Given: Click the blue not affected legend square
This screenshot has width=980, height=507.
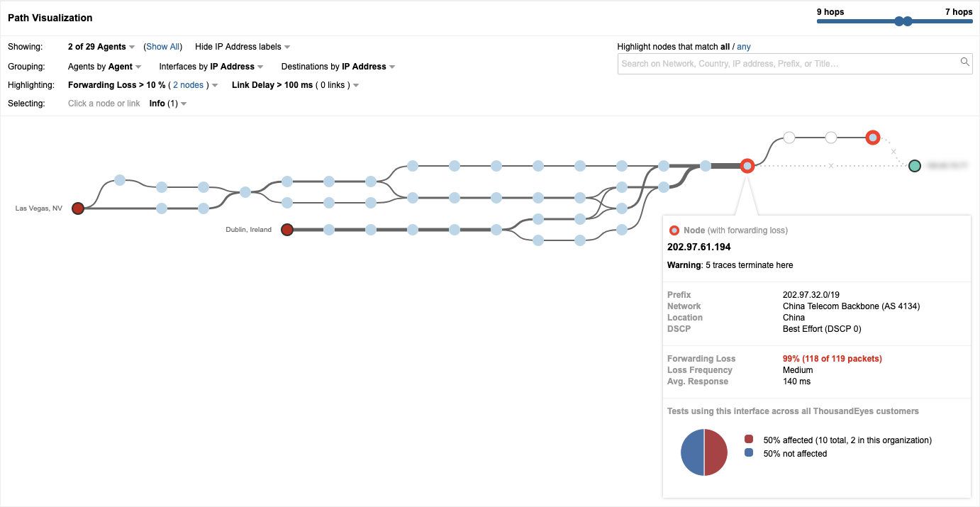Looking at the screenshot, I should (x=750, y=453).
